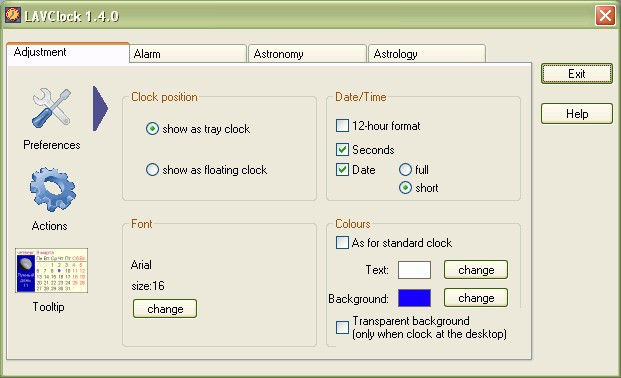Screen dimensions: 621x378
Task: Toggle the Date checkbox
Action: (342, 170)
